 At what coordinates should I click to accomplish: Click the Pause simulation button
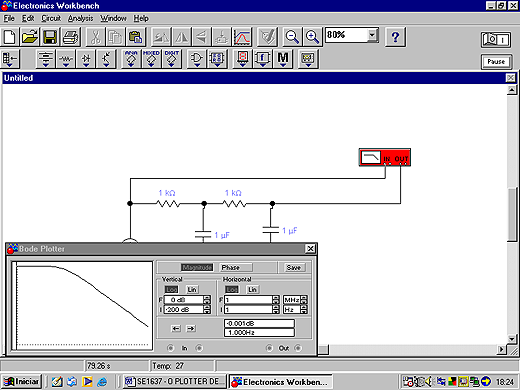click(496, 62)
